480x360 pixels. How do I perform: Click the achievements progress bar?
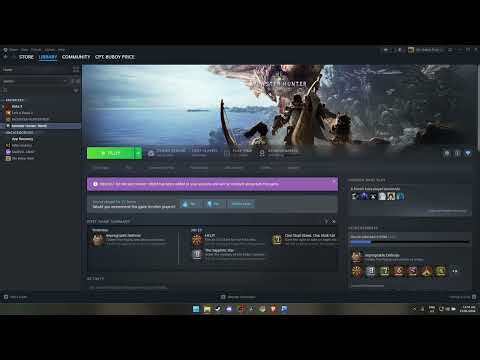coord(410,242)
